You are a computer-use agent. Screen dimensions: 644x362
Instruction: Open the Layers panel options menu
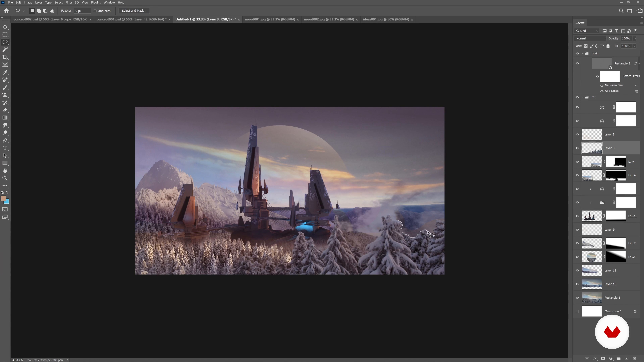[x=641, y=22]
